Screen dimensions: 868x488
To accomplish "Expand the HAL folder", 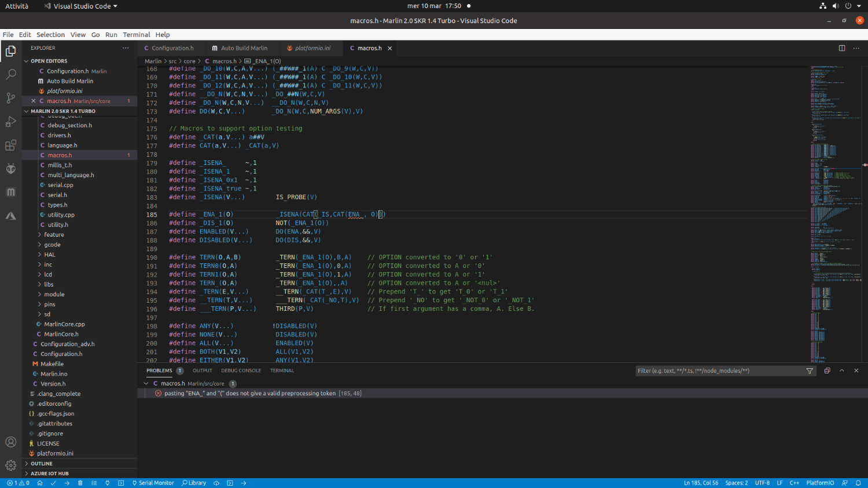I will point(50,254).
